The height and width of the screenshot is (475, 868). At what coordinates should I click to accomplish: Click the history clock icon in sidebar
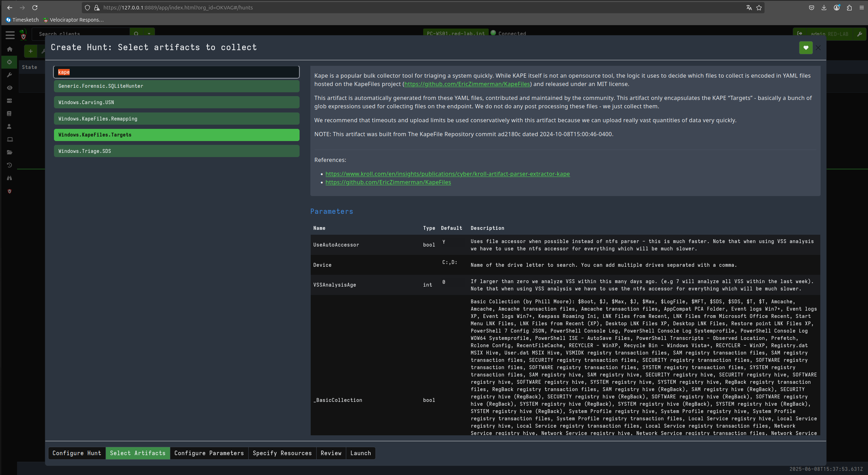10,165
